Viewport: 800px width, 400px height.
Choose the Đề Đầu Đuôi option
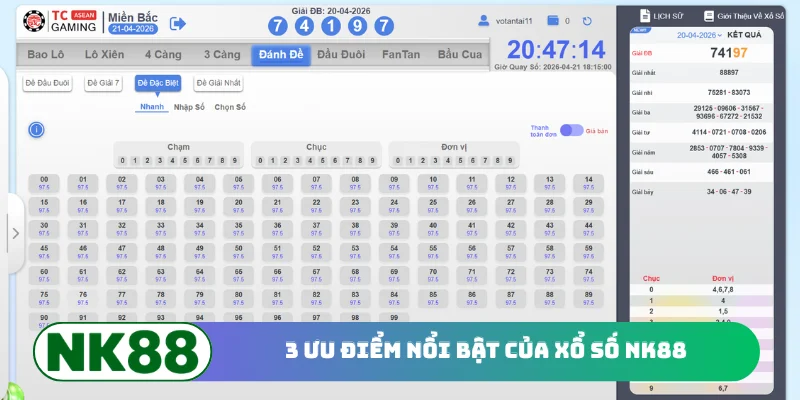[x=47, y=83]
